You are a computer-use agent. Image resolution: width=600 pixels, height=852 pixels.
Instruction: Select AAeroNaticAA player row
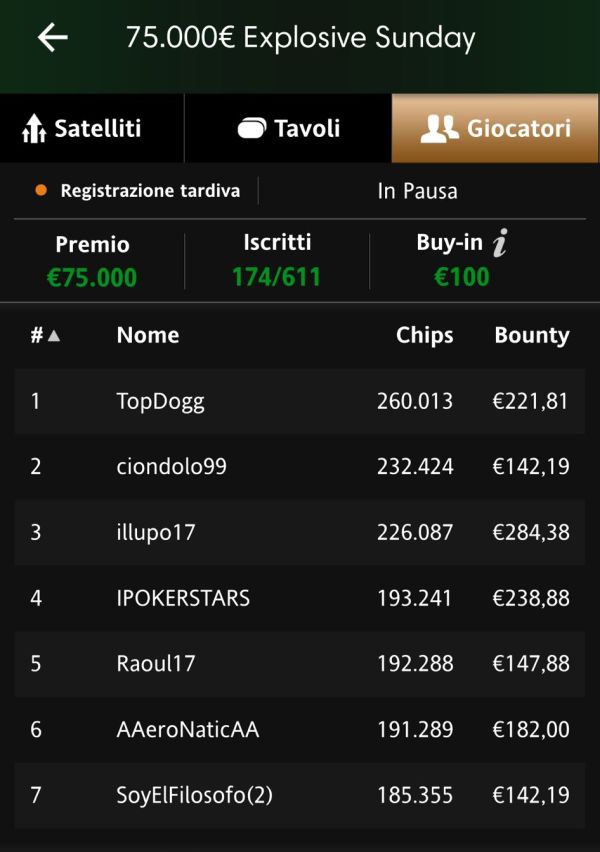pos(300,729)
